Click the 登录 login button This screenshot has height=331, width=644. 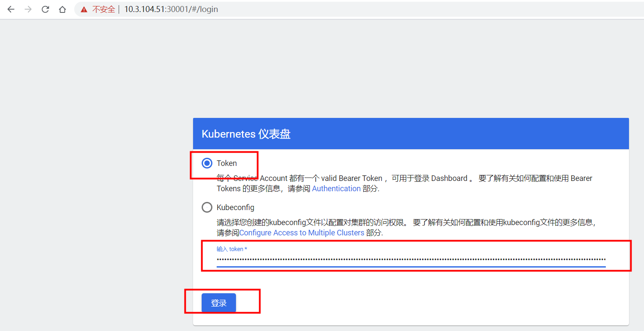click(219, 303)
